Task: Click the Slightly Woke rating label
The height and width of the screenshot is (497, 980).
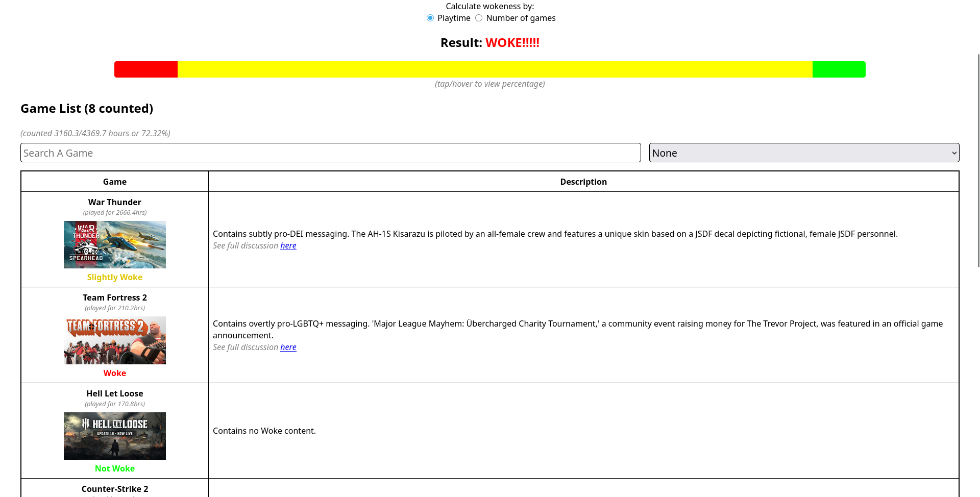Action: pyautogui.click(x=115, y=277)
